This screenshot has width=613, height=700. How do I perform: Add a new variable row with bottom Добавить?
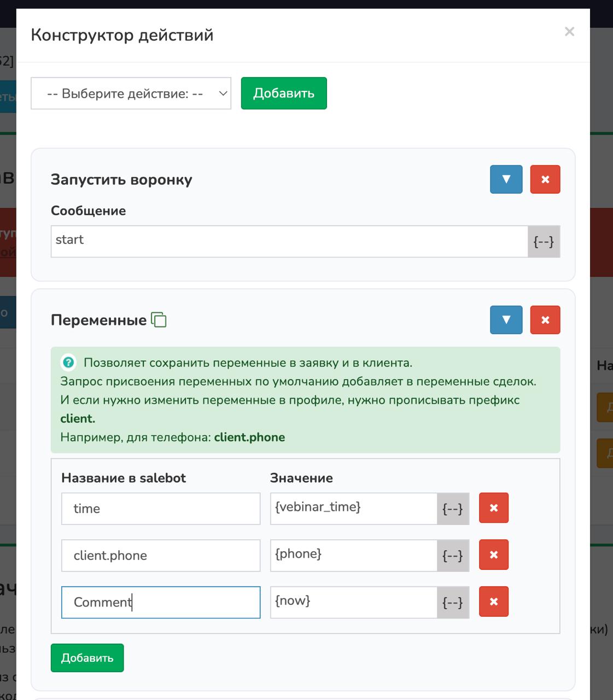tap(87, 658)
